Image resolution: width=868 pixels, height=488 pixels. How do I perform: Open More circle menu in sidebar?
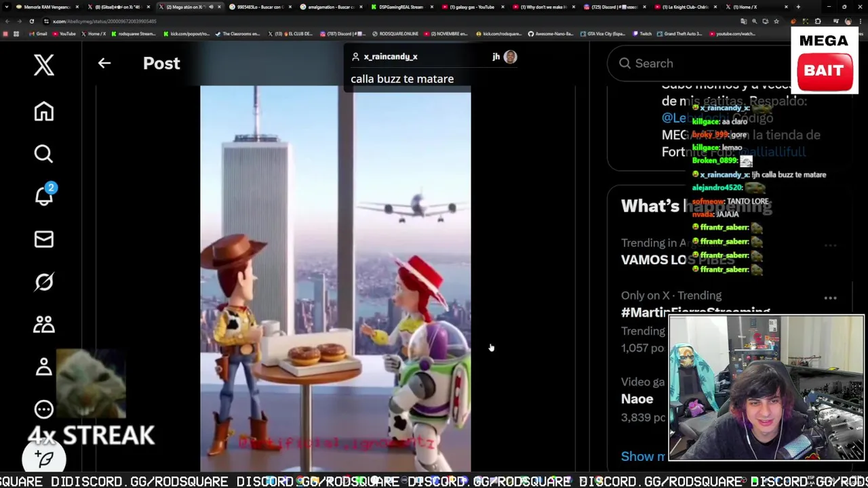click(44, 409)
